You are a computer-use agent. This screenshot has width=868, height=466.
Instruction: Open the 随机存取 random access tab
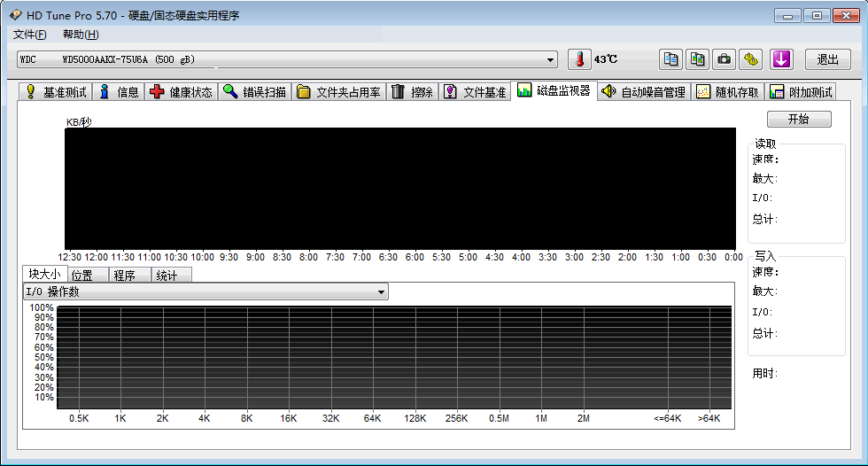(x=727, y=92)
